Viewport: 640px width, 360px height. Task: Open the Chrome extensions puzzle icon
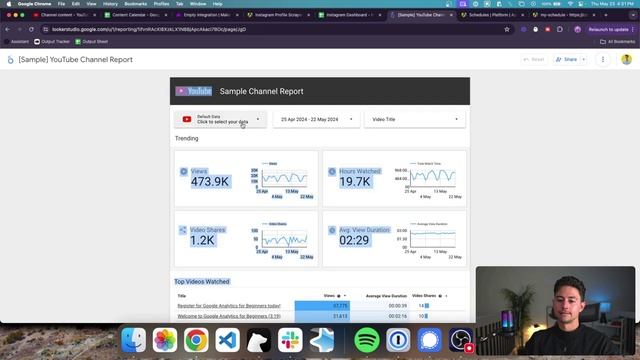[x=560, y=29]
